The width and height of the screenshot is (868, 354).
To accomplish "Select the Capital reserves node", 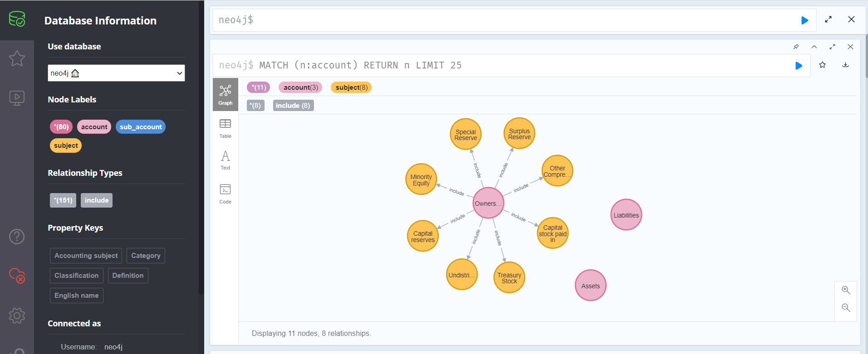I will click(423, 236).
